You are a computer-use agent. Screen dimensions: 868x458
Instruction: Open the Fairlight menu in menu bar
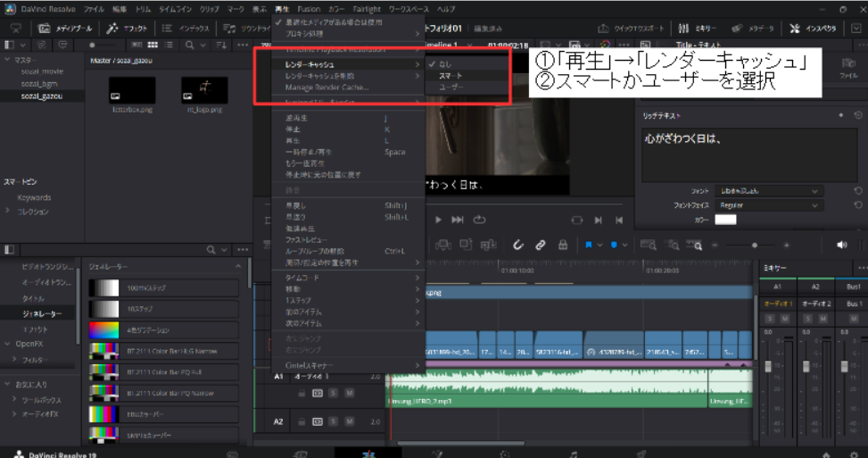[x=367, y=9]
